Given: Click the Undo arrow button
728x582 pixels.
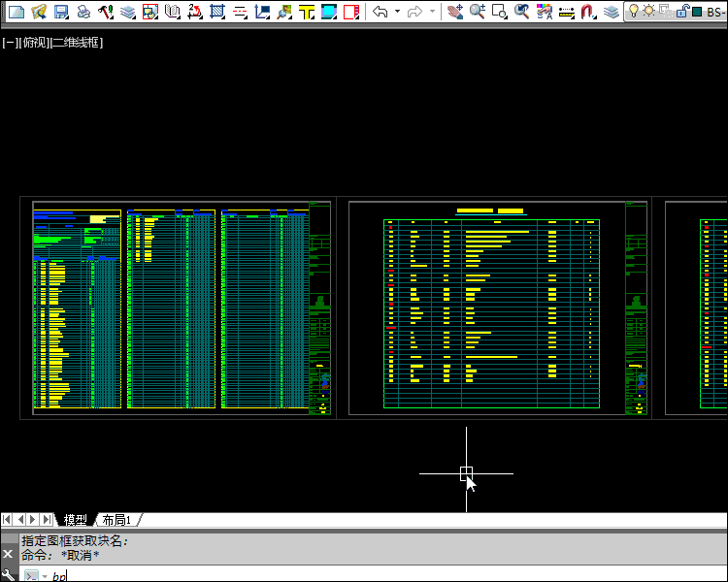Looking at the screenshot, I should (x=381, y=12).
